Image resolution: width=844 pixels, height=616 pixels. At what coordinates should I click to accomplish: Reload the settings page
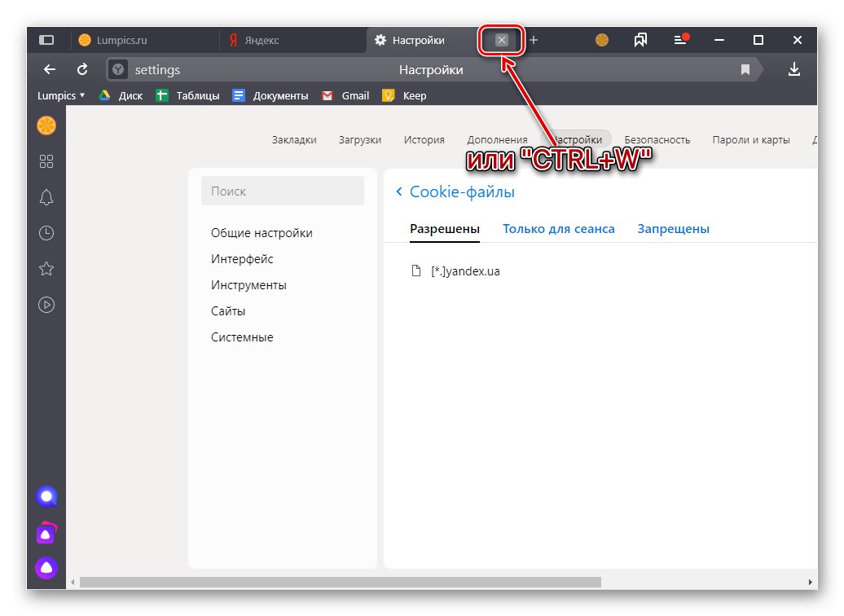click(81, 69)
